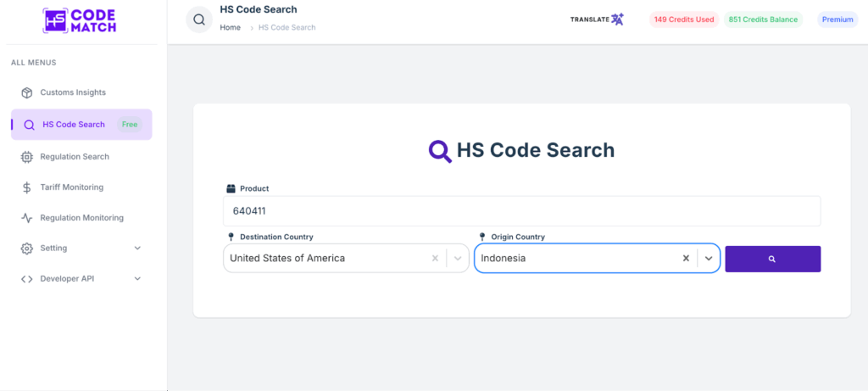
Task: Click the Setting gear icon
Action: pyautogui.click(x=27, y=249)
